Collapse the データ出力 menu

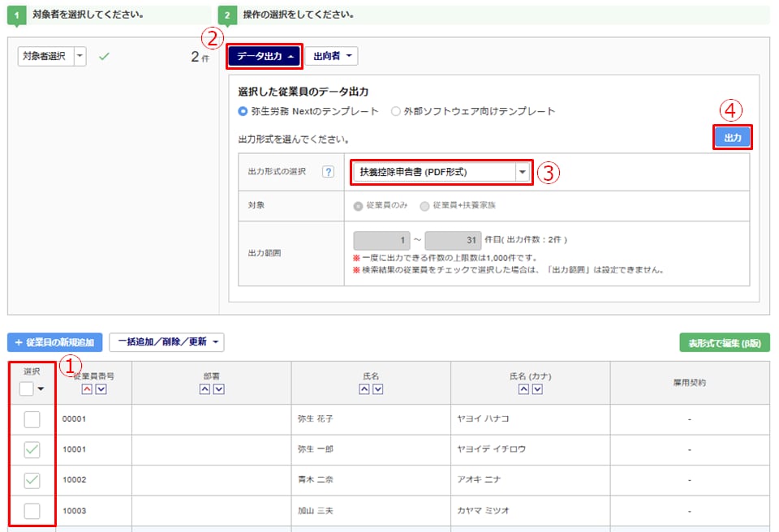click(265, 56)
